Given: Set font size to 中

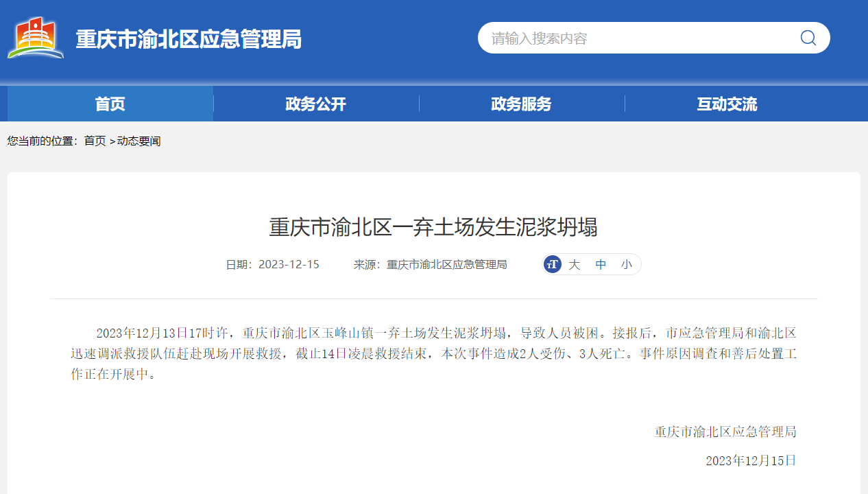Looking at the screenshot, I should click(x=601, y=264).
